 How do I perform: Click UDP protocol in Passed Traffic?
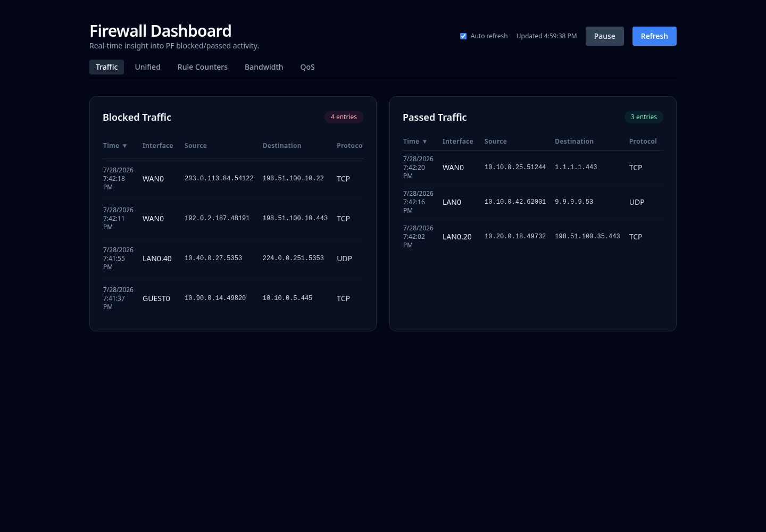coord(637,202)
